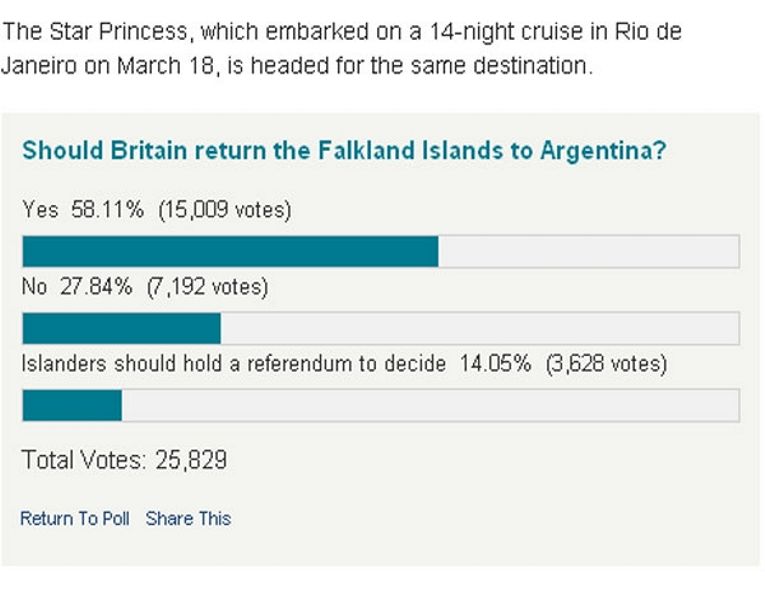Click the empty gray portion of referendum bar

(x=431, y=405)
